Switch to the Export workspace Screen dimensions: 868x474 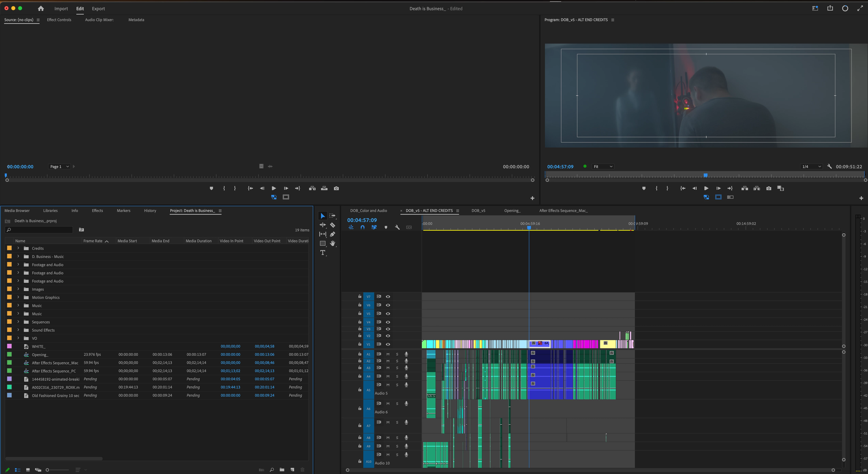98,9
